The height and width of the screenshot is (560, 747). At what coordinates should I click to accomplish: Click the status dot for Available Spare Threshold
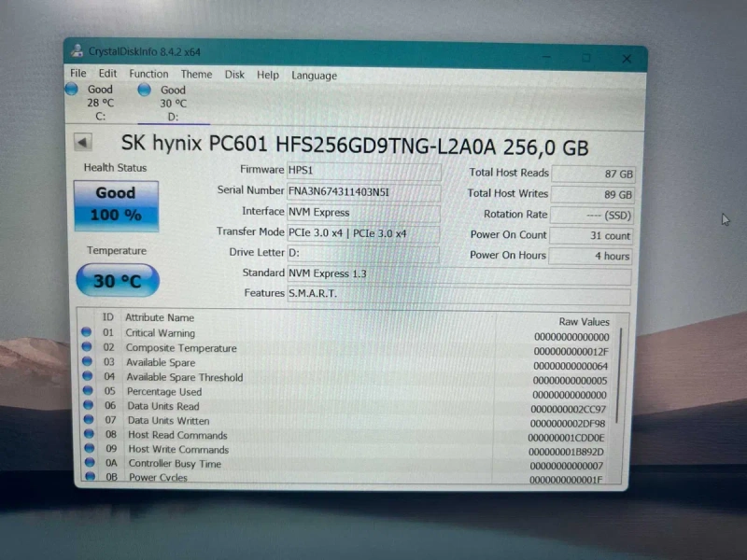click(x=88, y=376)
